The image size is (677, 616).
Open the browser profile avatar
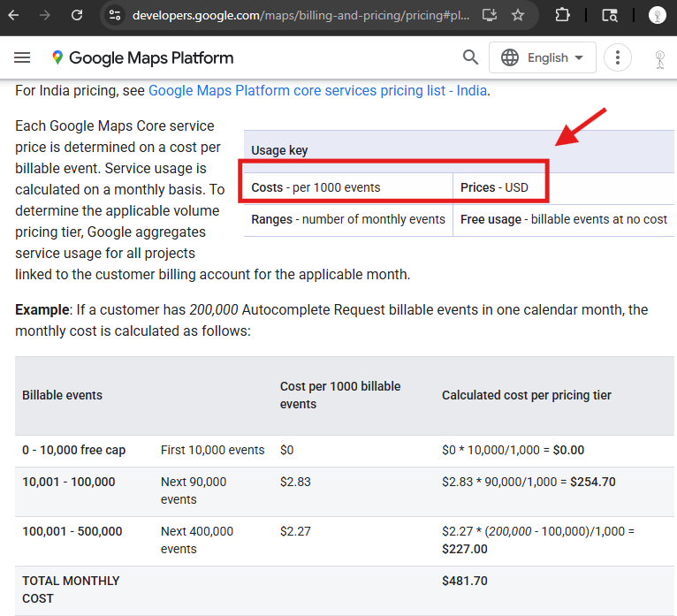[x=658, y=16]
